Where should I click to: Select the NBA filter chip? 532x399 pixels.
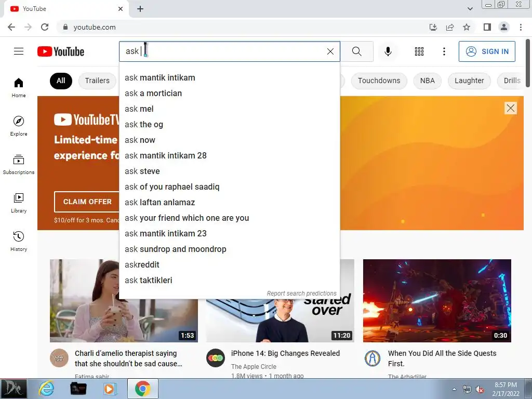[427, 81]
